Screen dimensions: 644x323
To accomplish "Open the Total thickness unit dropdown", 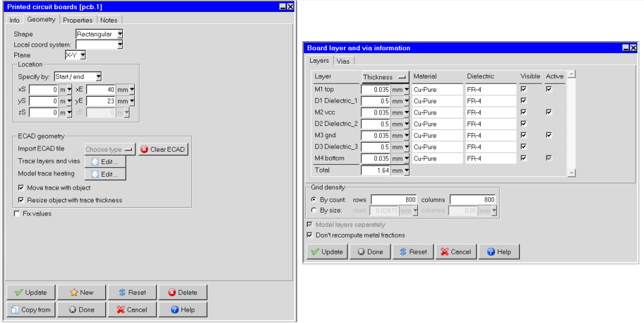I will (x=407, y=170).
